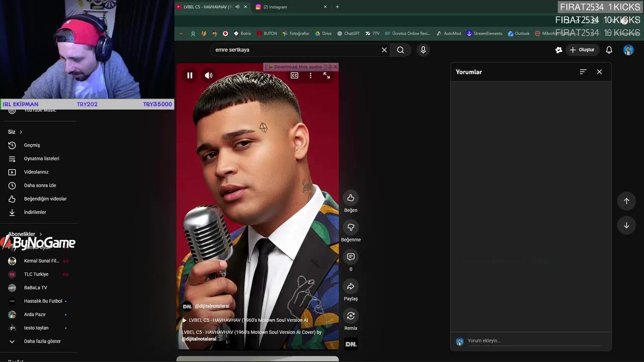644x362 pixels.
Task: Clear the search text 'emre sertkaya'
Action: point(384,50)
